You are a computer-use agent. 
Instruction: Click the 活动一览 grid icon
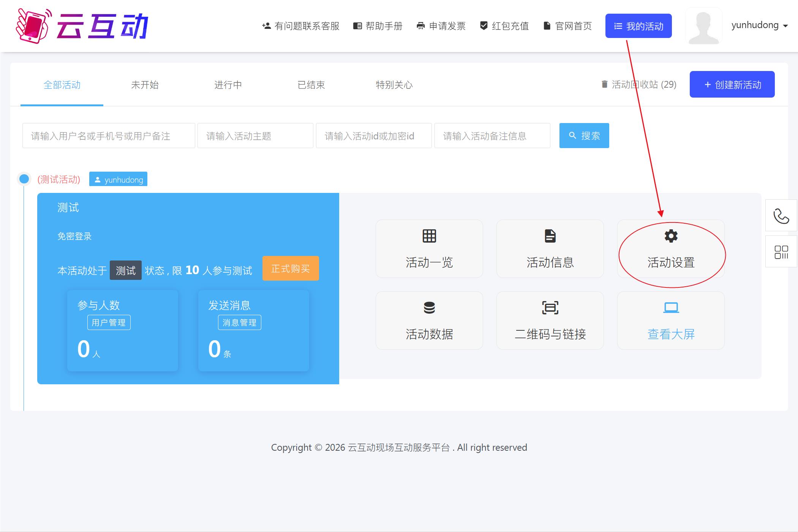(429, 236)
